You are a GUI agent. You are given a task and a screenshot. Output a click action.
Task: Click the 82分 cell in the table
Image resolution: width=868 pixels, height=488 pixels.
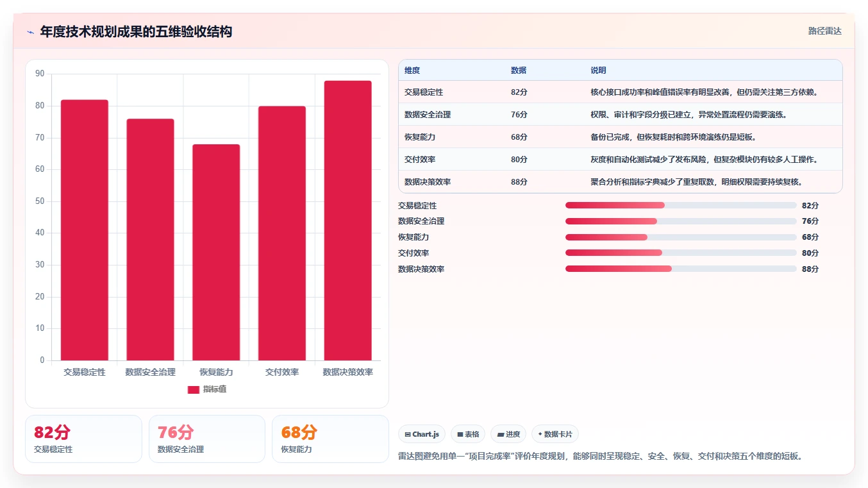pos(519,92)
